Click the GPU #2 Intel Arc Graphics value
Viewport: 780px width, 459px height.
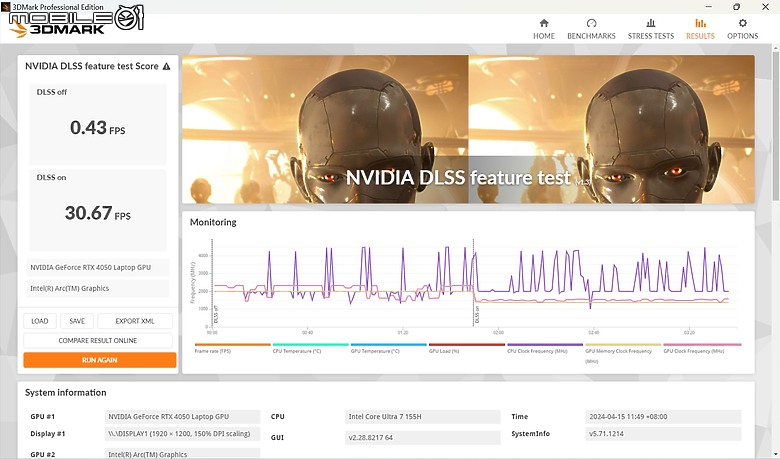click(182, 454)
